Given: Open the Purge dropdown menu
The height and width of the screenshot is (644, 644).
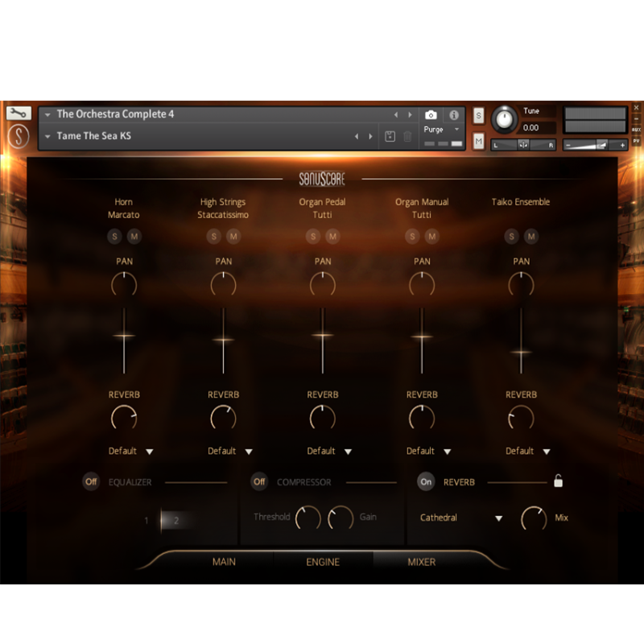Looking at the screenshot, I should click(x=441, y=130).
